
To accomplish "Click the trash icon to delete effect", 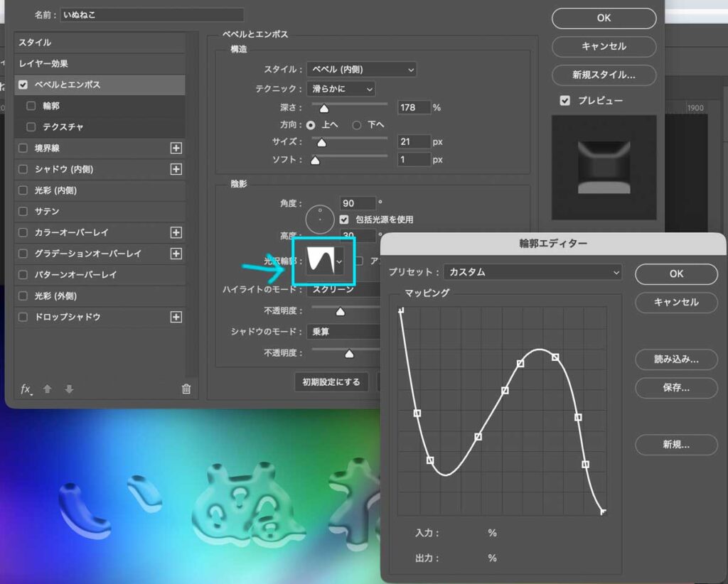I will click(186, 389).
